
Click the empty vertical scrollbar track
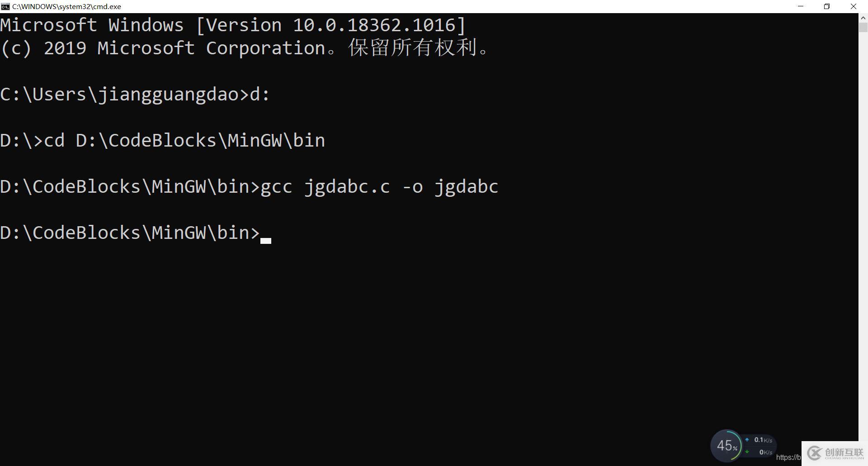[x=863, y=226]
